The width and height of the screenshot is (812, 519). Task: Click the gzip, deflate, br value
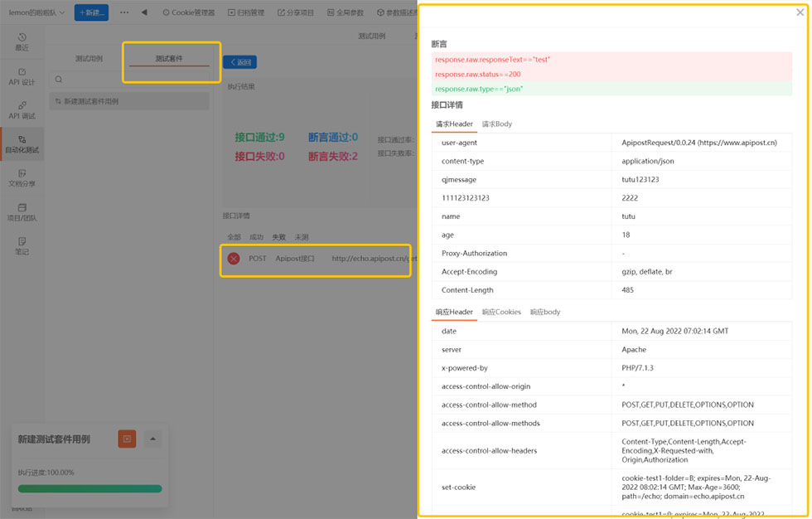[x=647, y=272]
